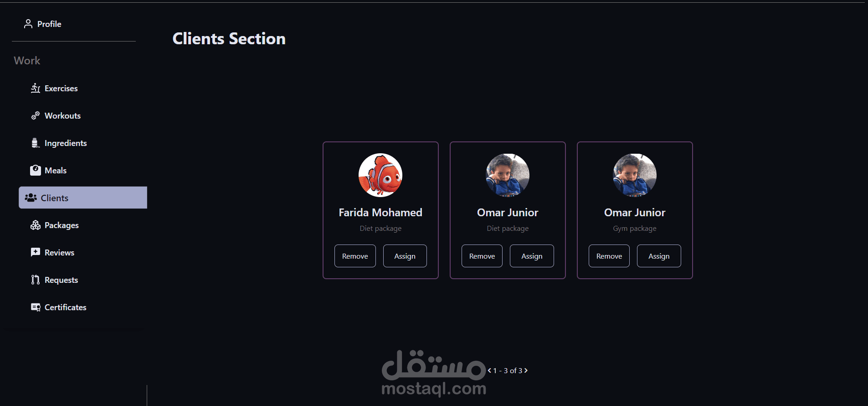The height and width of the screenshot is (406, 868).
Task: Open Farida Mohamed's clownfish avatar
Action: pyautogui.click(x=380, y=175)
